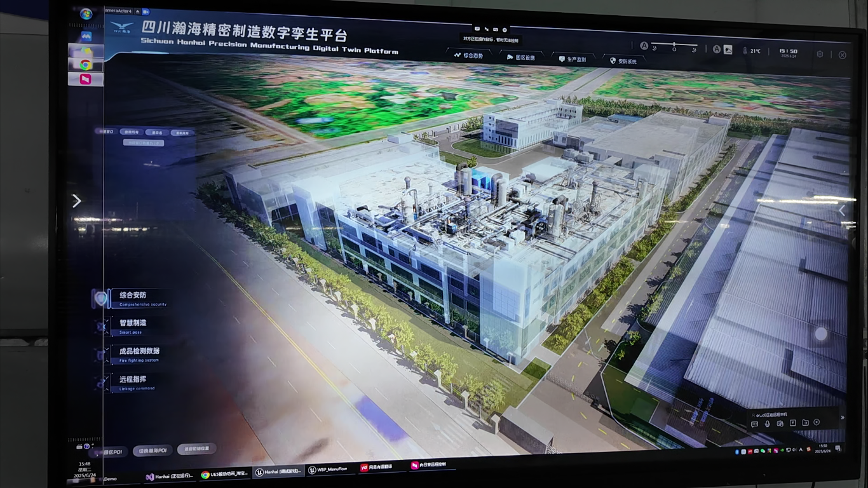Screen dimensions: 868x488
Task: Switch to UE5 Chrome taskbar window
Action: pyautogui.click(x=226, y=474)
